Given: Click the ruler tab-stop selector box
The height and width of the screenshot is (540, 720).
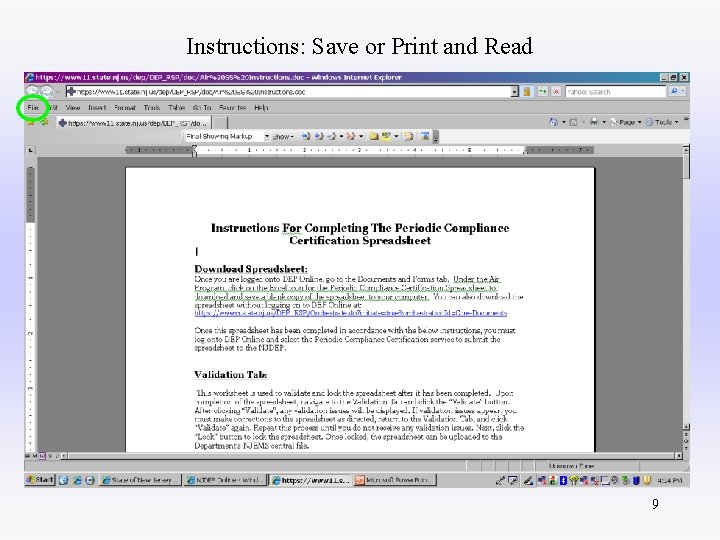Looking at the screenshot, I should 30,150.
